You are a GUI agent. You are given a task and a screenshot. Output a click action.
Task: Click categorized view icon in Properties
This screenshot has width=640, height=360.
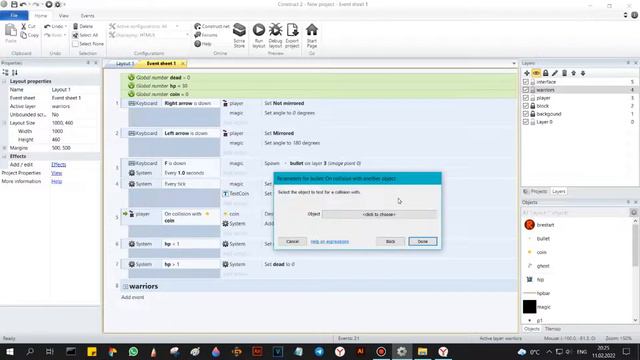point(5,73)
